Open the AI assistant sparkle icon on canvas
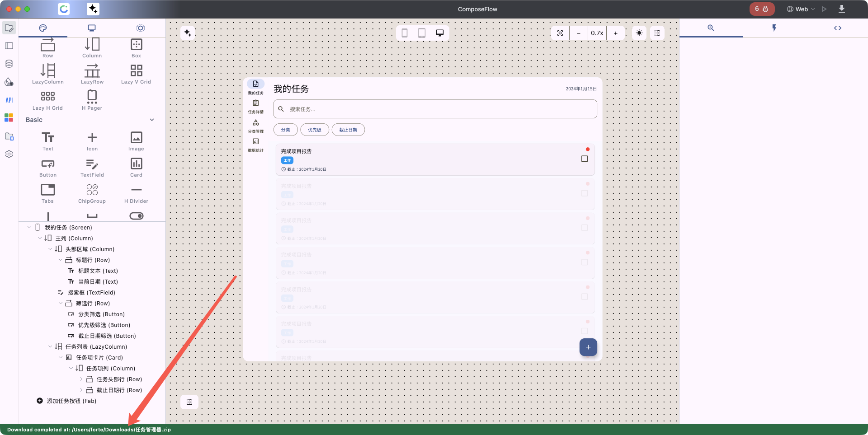Screen dimensions: 868x435 point(188,33)
